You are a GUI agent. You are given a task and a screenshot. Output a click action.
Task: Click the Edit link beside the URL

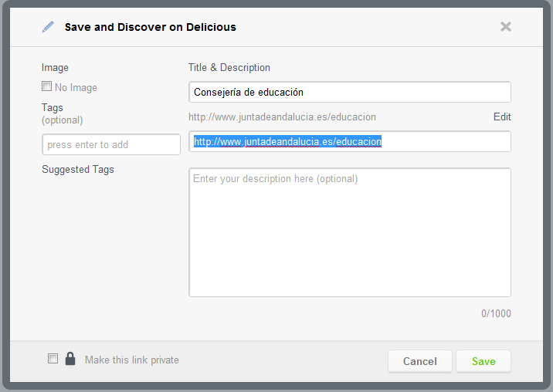[x=502, y=117]
